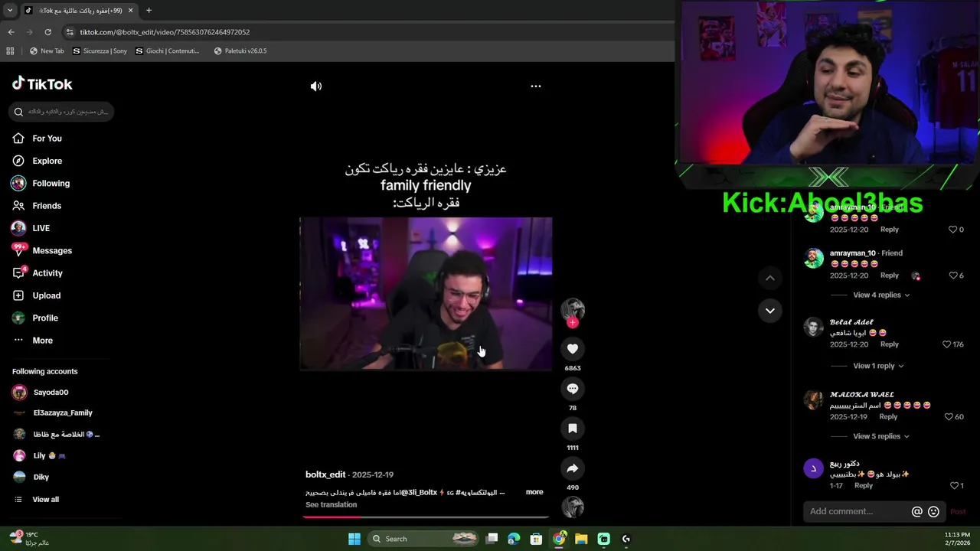Like دكتور ربيع's comment with 1 like
The image size is (980, 551).
coord(954,485)
